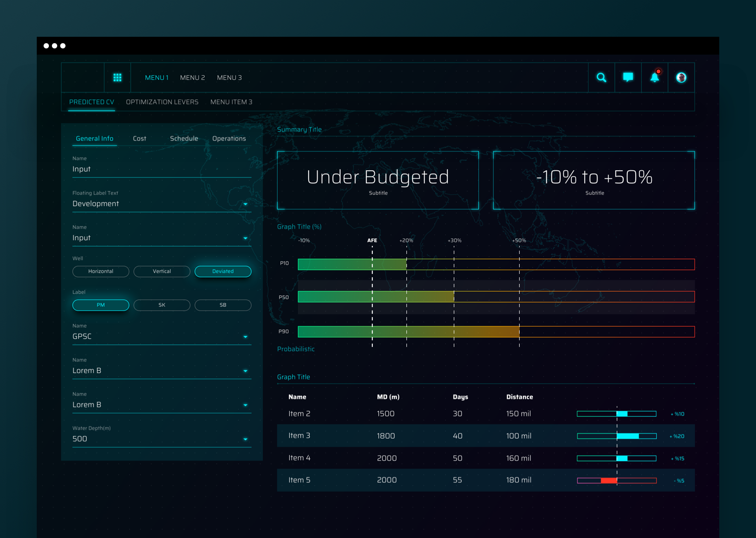Click the search magnifier icon
The height and width of the screenshot is (538, 756).
[x=602, y=78]
